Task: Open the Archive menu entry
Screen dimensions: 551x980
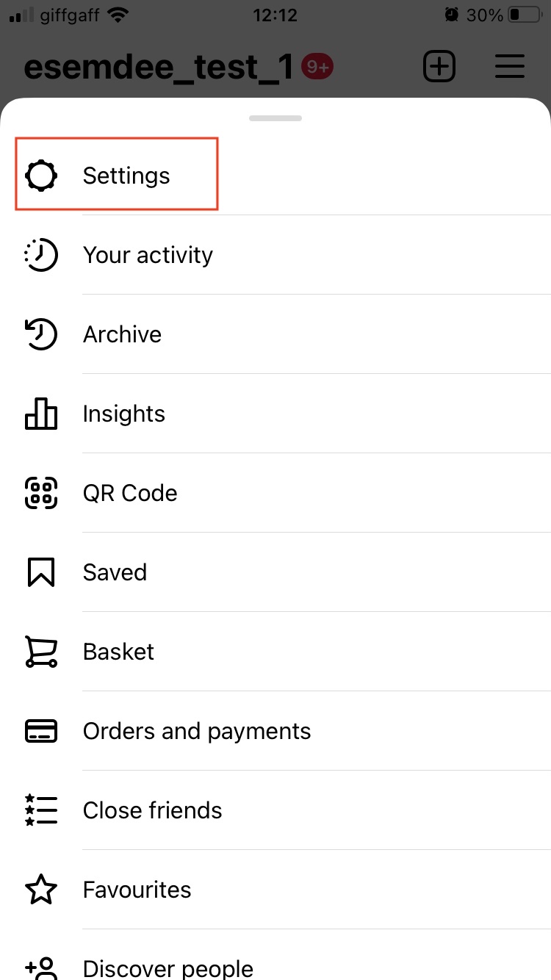Action: [x=122, y=334]
